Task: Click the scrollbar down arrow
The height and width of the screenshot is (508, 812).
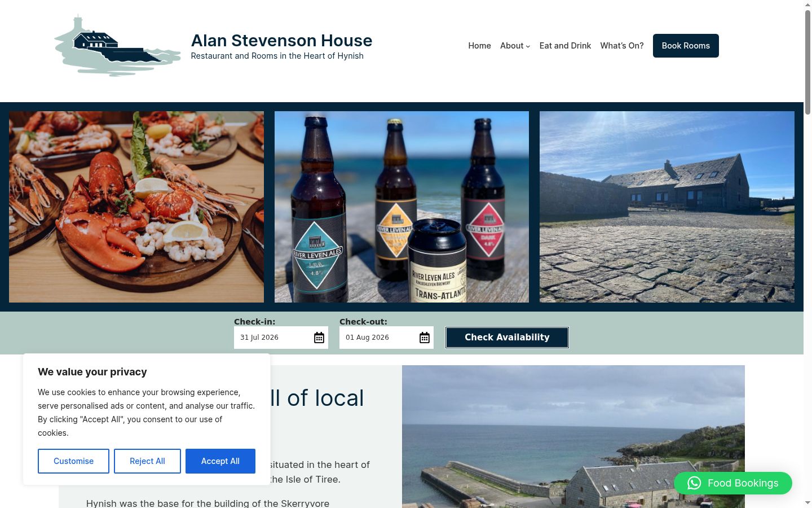Action: (807, 502)
